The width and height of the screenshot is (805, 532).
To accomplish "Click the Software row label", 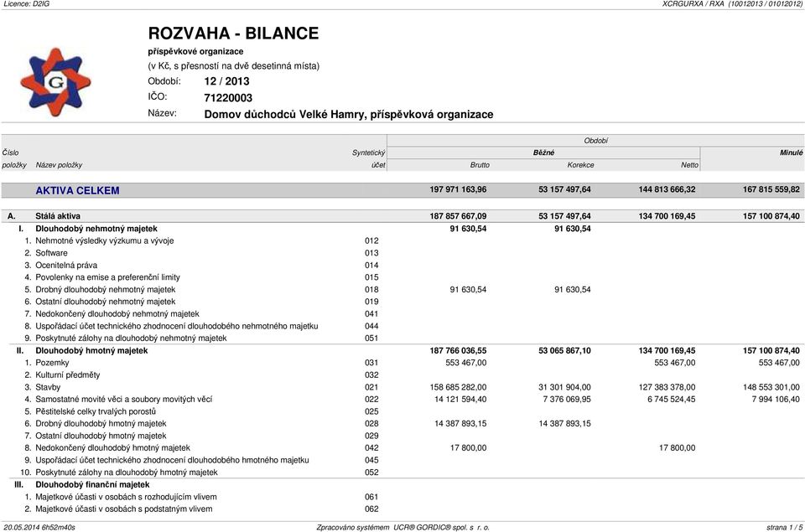I will click(x=51, y=253).
